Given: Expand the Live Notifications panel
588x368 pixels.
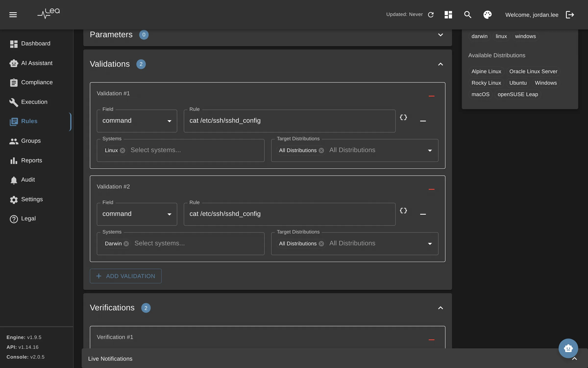Looking at the screenshot, I should click(574, 359).
